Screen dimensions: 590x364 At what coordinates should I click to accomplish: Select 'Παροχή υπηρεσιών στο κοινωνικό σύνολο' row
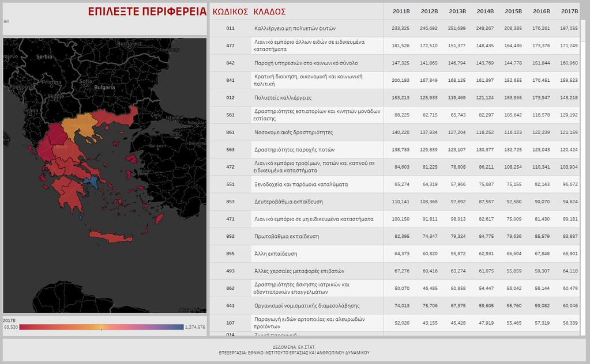306,63
